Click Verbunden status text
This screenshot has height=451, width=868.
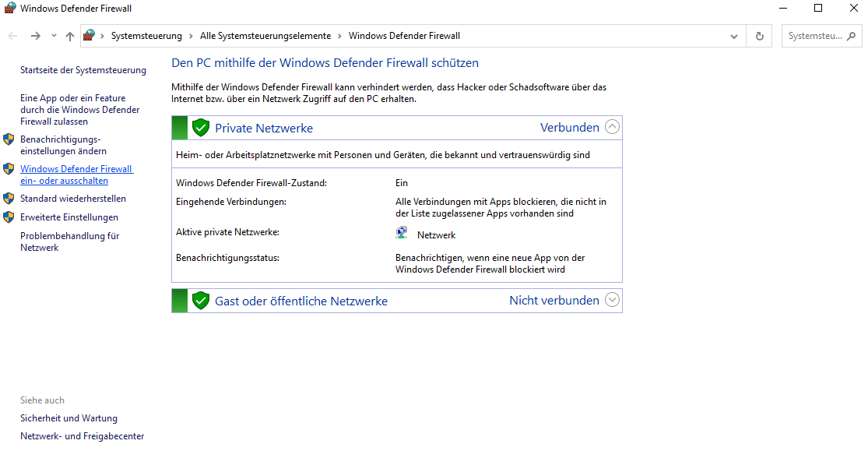(x=570, y=128)
